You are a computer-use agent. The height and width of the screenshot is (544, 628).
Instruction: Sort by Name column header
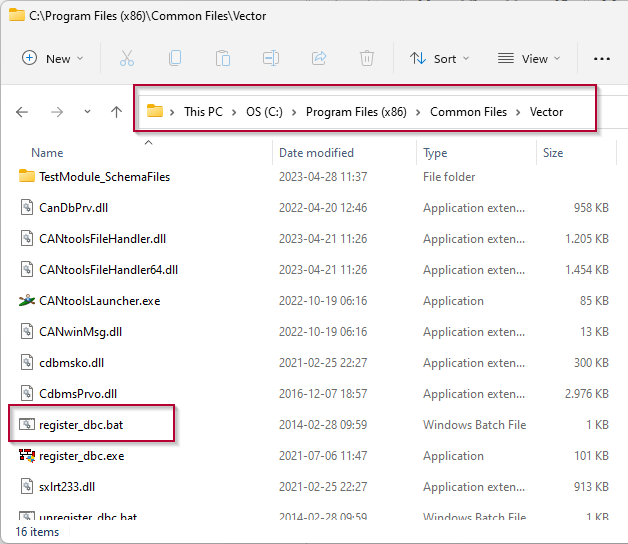pyautogui.click(x=47, y=153)
